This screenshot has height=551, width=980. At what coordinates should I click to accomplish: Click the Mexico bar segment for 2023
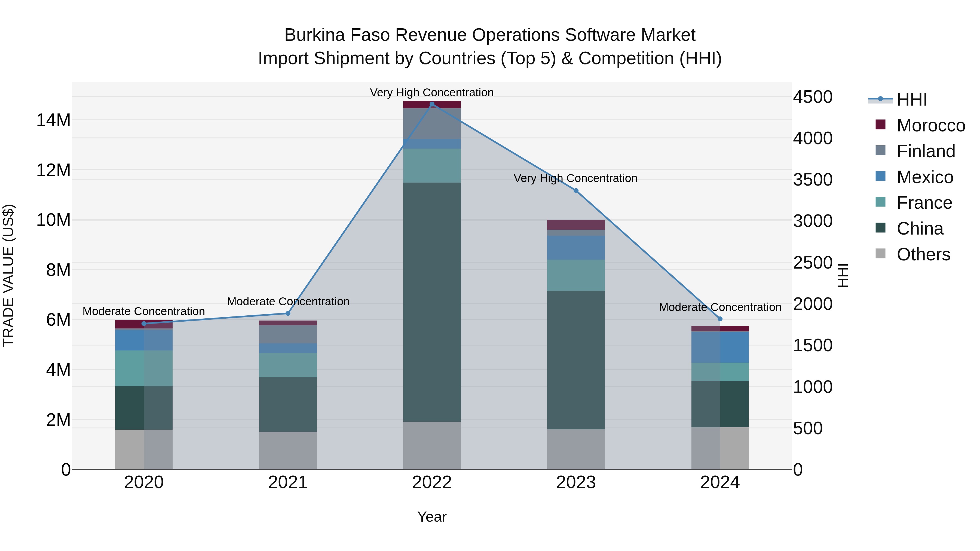[576, 248]
